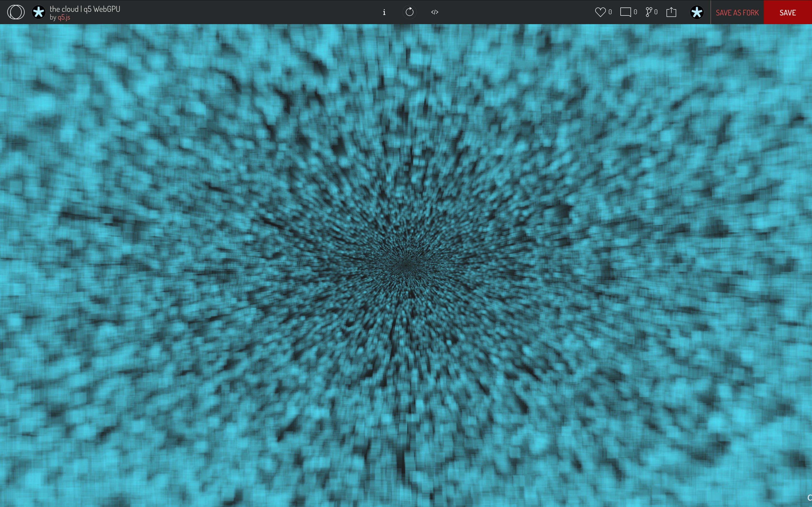Viewport: 812px width, 507px height.
Task: Open comments with speech bubble icon
Action: [x=625, y=12]
